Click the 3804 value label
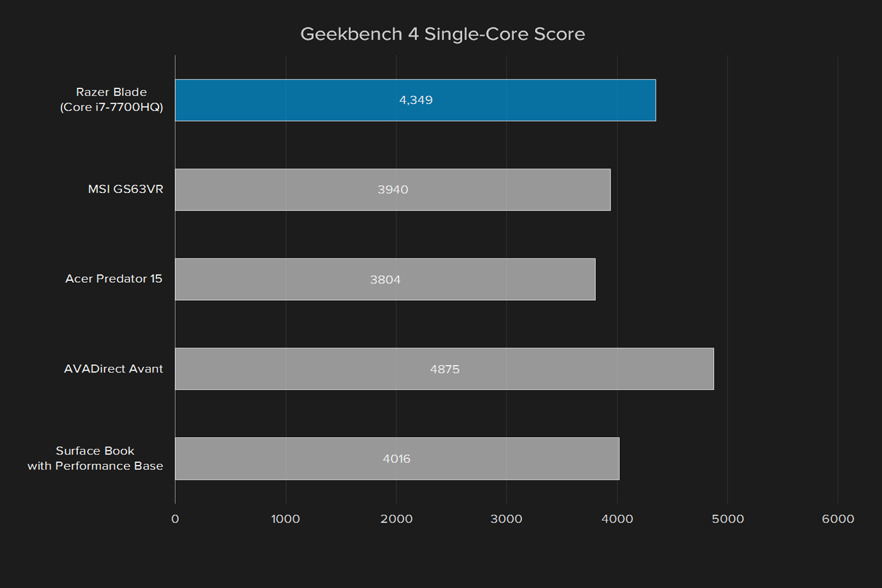The width and height of the screenshot is (882, 588). click(x=385, y=280)
